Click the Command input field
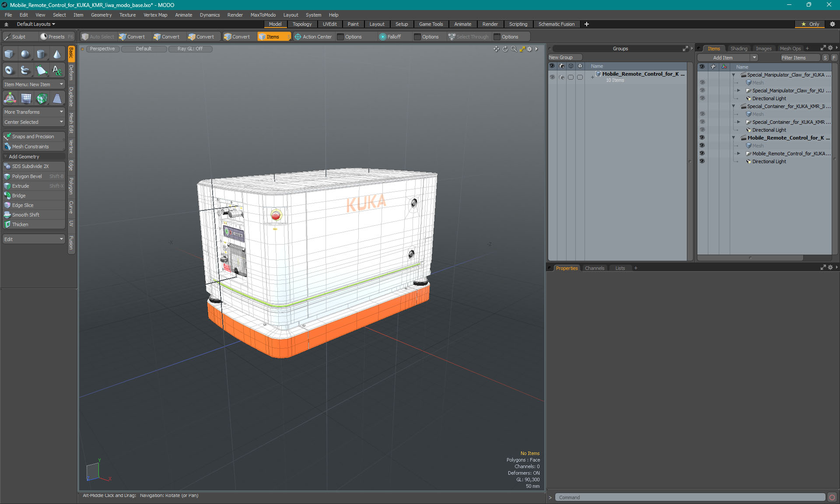Screen dimensions: 840x504 tap(690, 497)
